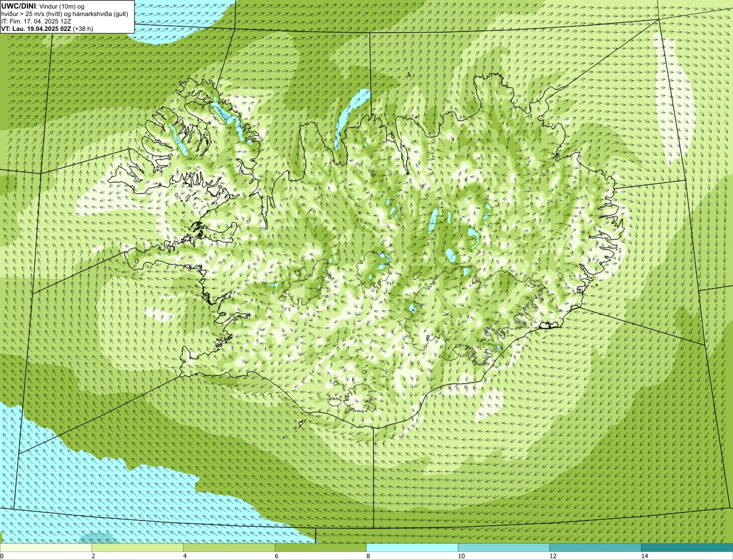Click the legend scale label '0'

tap(2, 556)
